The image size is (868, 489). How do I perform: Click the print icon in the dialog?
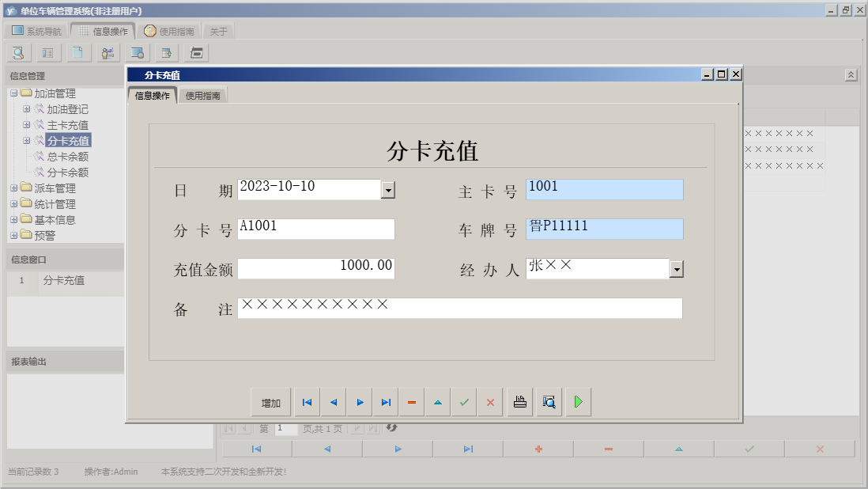click(519, 402)
